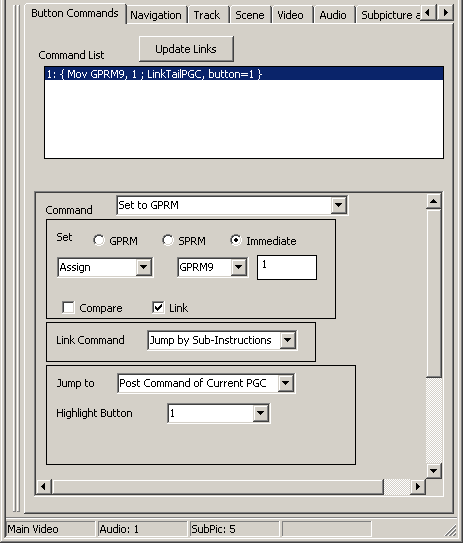Viewport: 463px width, 543px height.
Task: Click the horizontal scrollbar right arrow
Action: pos(418,487)
